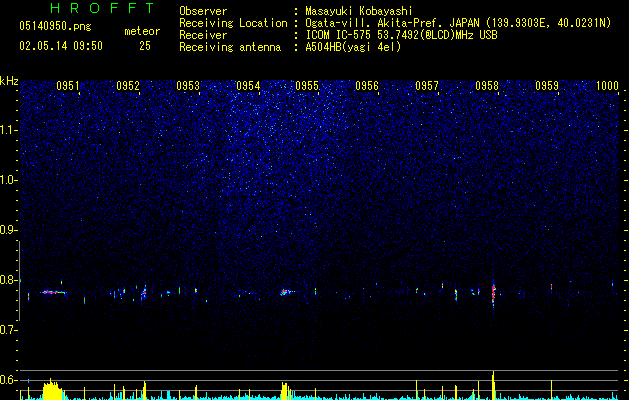Click the 0959 time marker

(547, 86)
